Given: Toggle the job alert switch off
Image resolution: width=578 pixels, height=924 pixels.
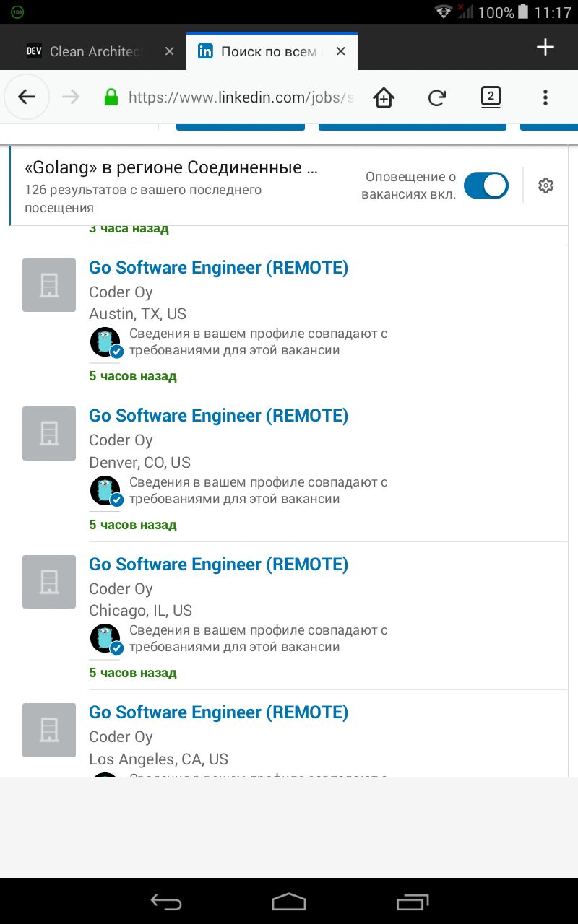Looking at the screenshot, I should click(486, 186).
